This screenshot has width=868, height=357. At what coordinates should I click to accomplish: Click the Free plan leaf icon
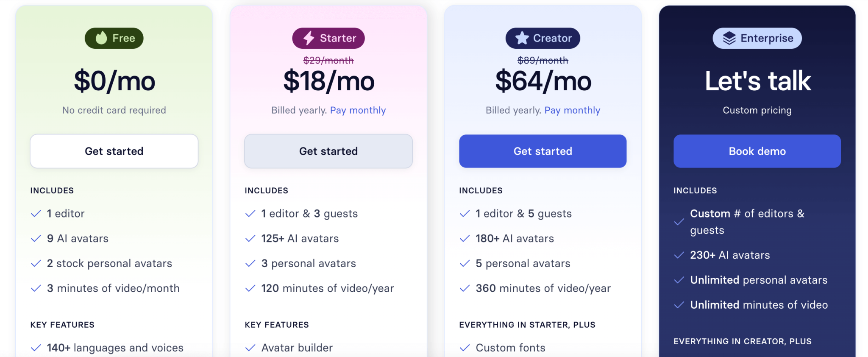pyautogui.click(x=101, y=38)
